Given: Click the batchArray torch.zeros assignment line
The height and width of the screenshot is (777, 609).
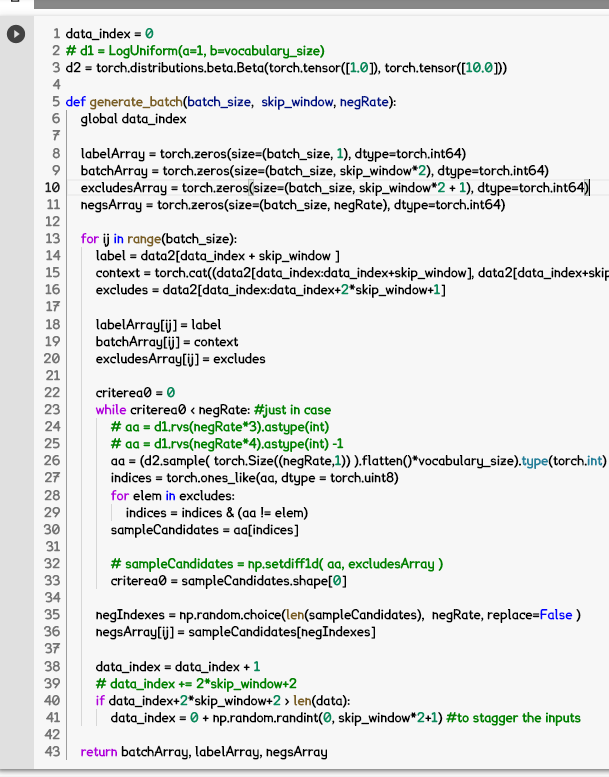Looking at the screenshot, I should coord(315,171).
